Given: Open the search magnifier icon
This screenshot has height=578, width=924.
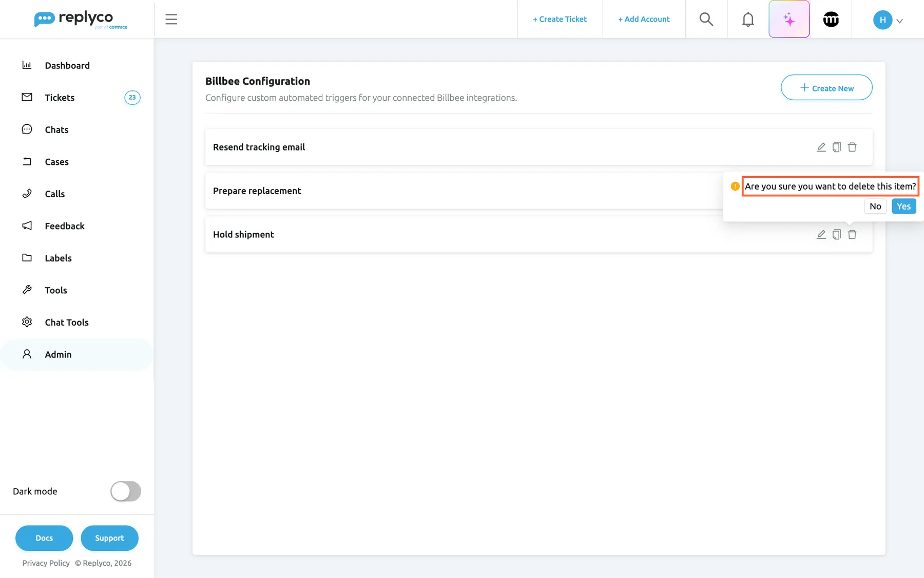Looking at the screenshot, I should 706,20.
